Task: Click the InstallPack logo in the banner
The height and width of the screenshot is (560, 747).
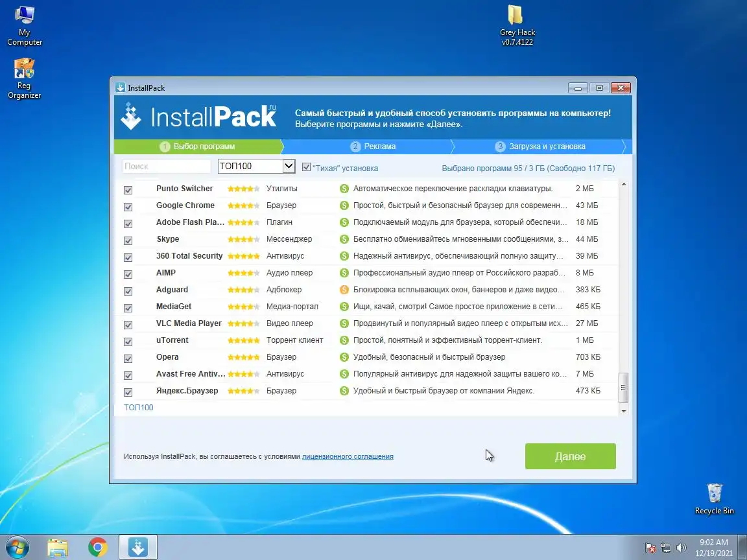Action: tap(198, 116)
